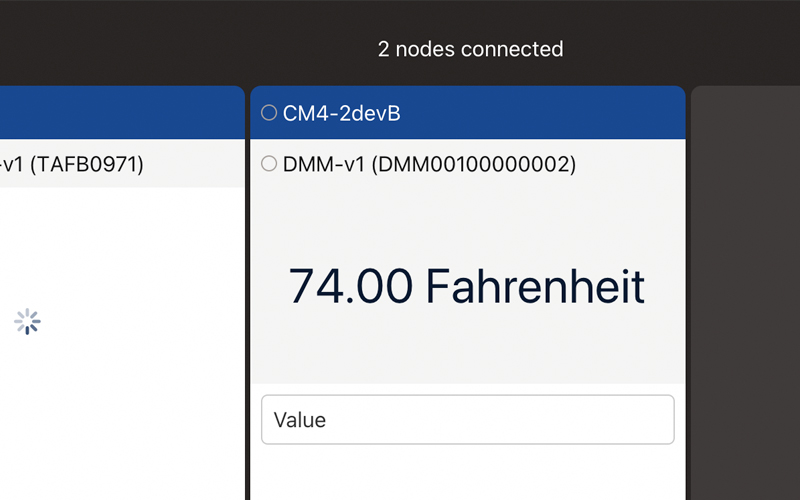The height and width of the screenshot is (500, 800).
Task: Click the blue header of the left card
Action: [120, 112]
